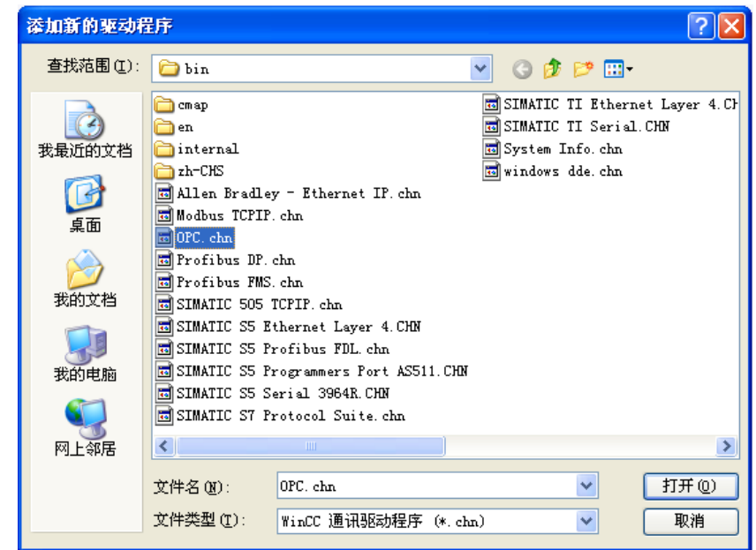Go back using the grey back arrow icon

coord(522,70)
